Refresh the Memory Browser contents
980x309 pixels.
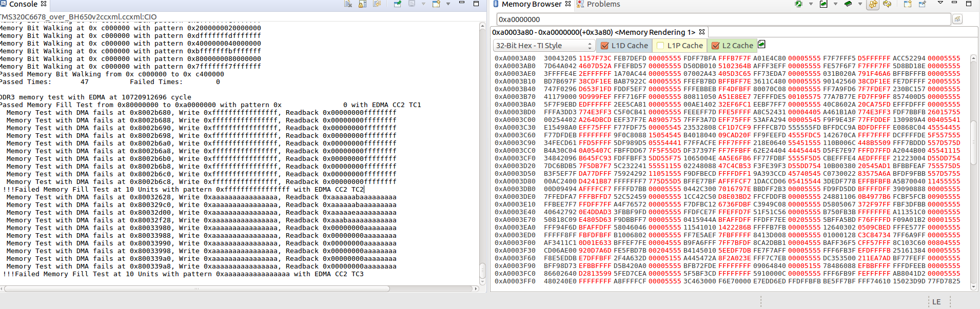[887, 4]
